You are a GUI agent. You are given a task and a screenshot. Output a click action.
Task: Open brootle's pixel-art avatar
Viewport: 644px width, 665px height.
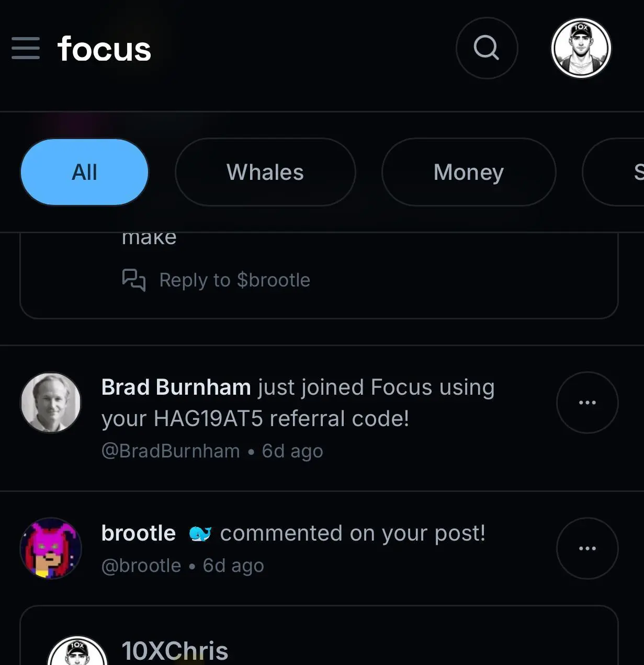(51, 548)
